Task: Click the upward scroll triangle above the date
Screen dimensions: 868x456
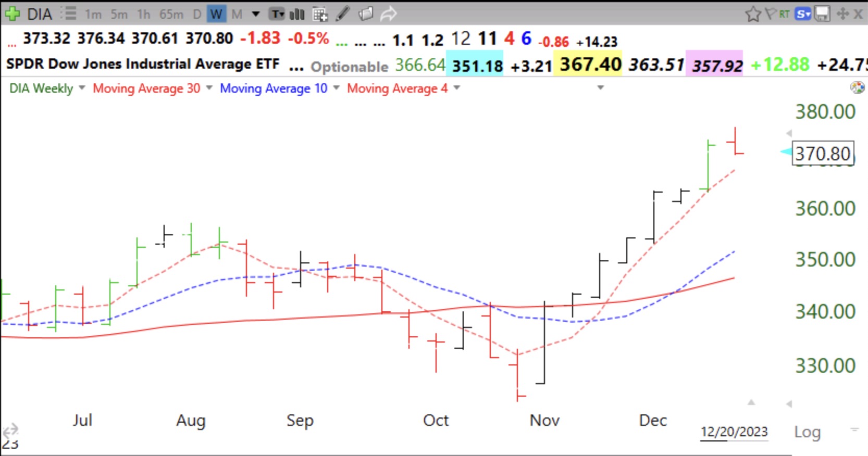Action: click(x=751, y=402)
